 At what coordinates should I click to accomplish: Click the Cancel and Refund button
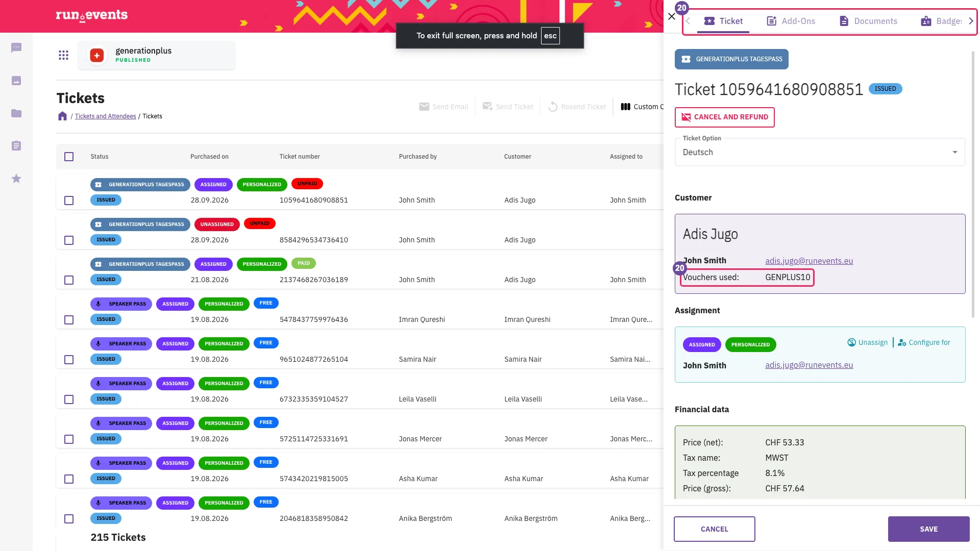pos(724,117)
